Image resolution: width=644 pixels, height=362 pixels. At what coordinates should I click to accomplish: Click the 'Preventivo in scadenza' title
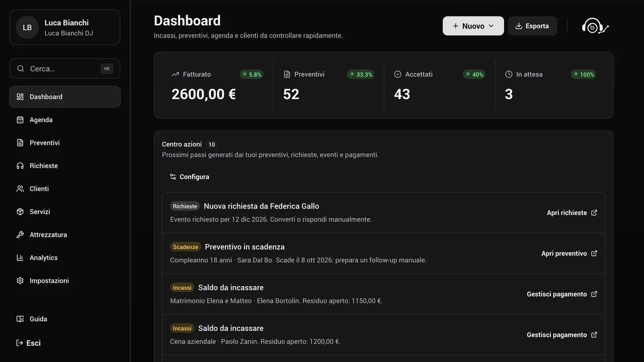(x=245, y=247)
